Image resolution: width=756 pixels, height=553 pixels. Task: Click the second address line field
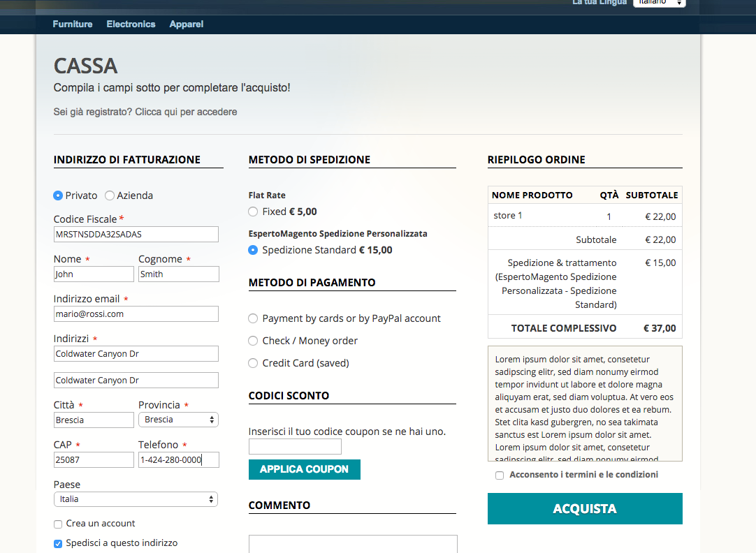pyautogui.click(x=136, y=380)
